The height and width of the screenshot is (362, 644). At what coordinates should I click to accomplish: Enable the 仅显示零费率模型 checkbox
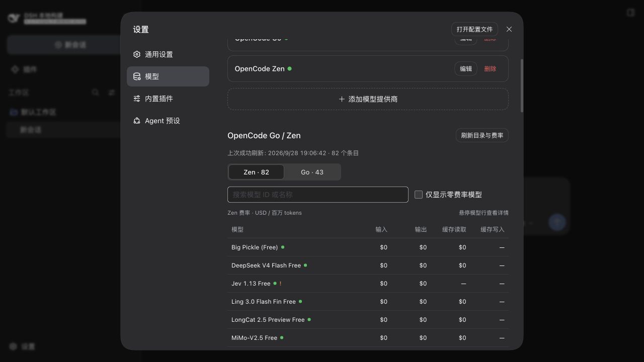click(x=418, y=195)
